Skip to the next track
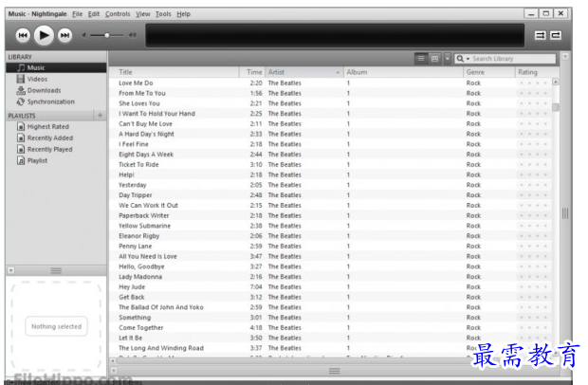This screenshot has width=588, height=385. click(64, 35)
